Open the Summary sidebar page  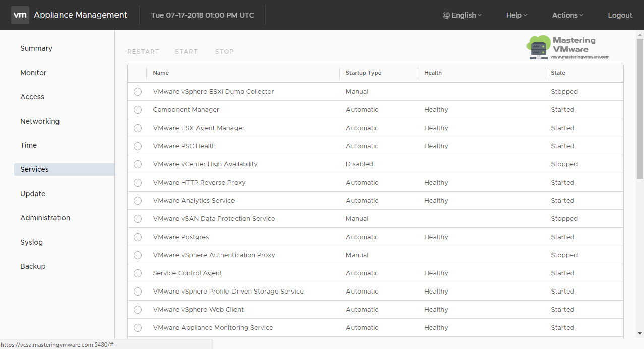[x=36, y=48]
